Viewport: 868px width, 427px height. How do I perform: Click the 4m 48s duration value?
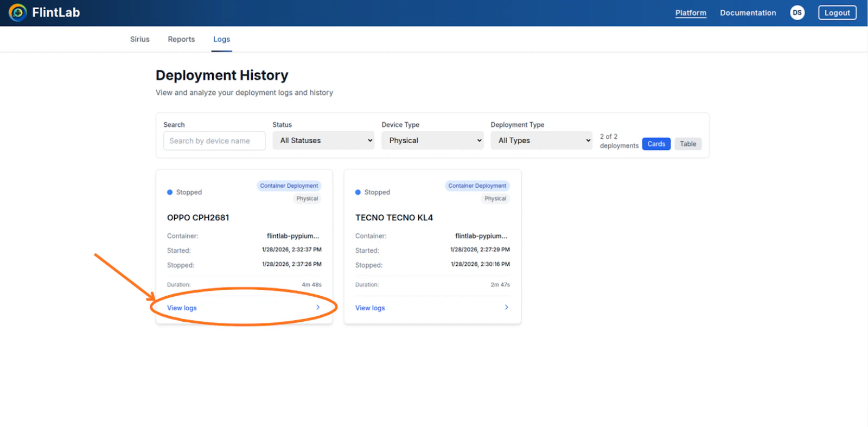312,284
